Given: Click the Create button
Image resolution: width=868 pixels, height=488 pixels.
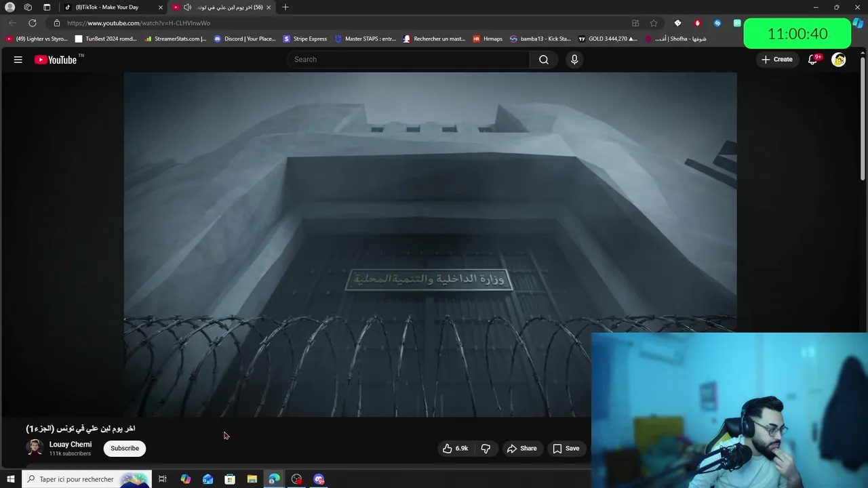Looking at the screenshot, I should coord(776,60).
